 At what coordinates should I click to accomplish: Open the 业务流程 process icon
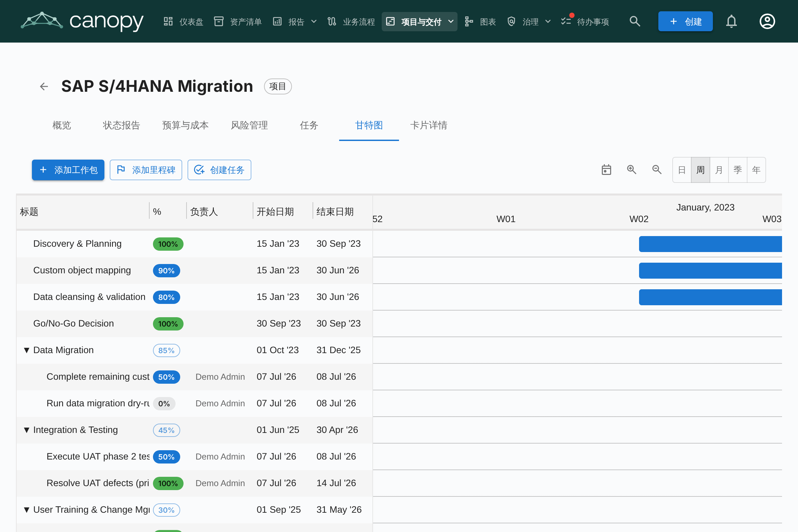coord(332,21)
